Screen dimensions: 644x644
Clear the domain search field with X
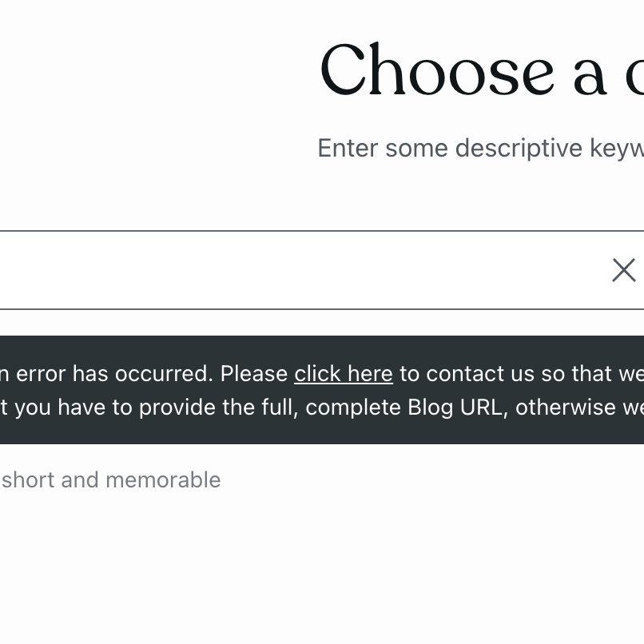coord(623,270)
